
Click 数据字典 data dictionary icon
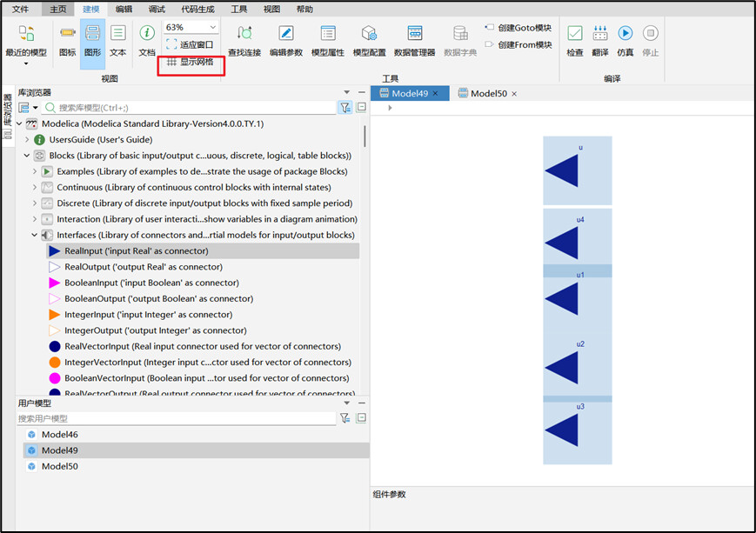460,34
